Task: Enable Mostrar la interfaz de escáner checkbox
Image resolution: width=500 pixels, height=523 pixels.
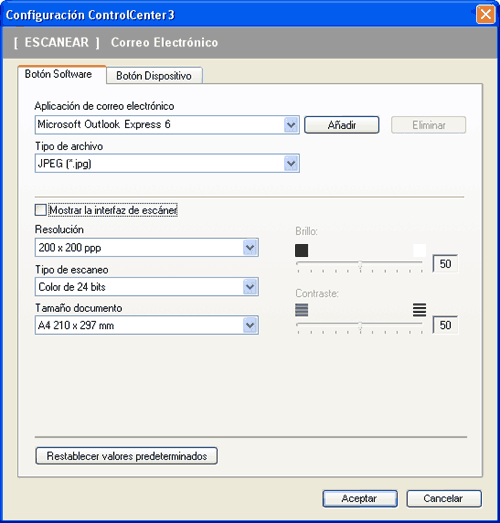Action: (x=40, y=210)
